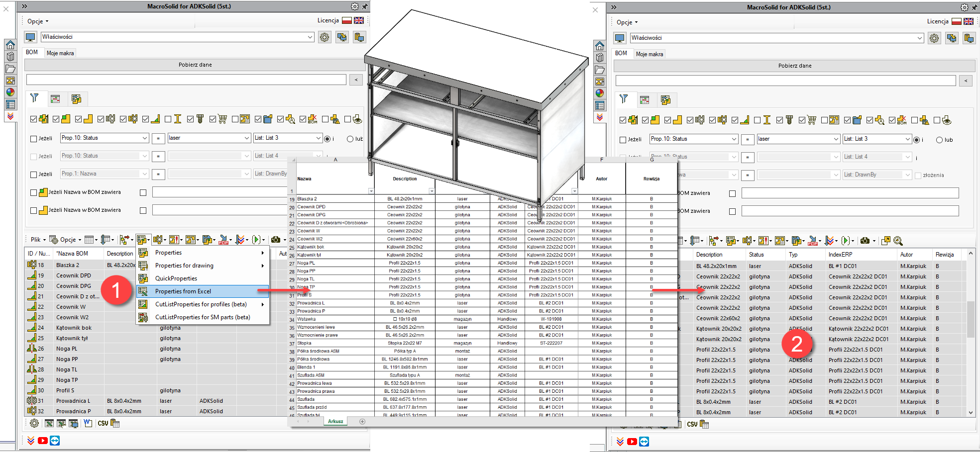Click the gear icon in left panel title bar
The width and height of the screenshot is (980, 452).
pyautogui.click(x=354, y=6)
